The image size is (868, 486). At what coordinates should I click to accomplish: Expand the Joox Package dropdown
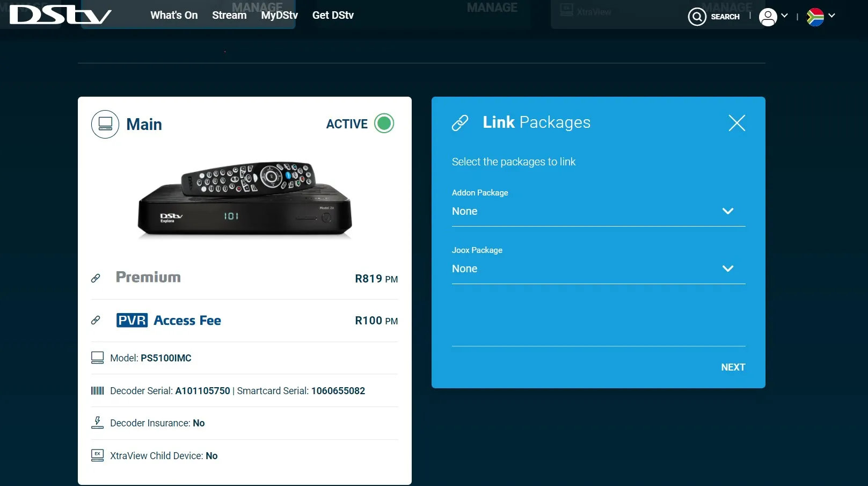599,269
